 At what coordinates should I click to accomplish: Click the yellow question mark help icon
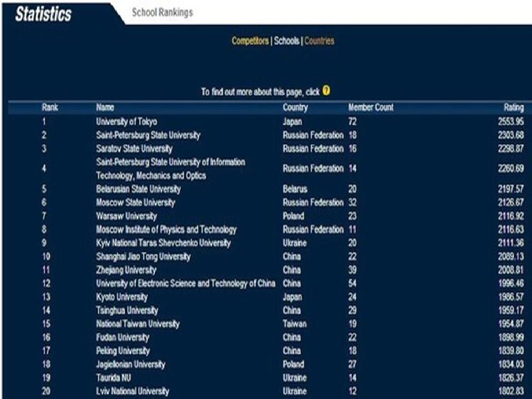[x=326, y=91]
